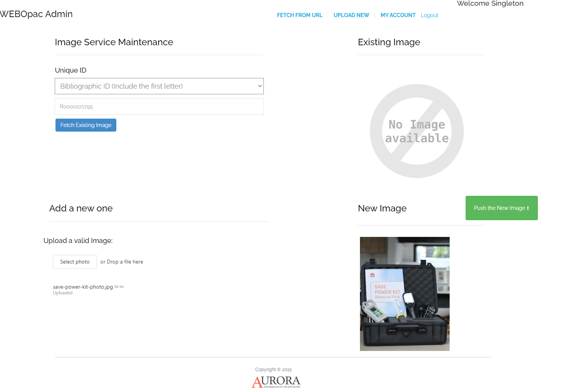Click the Copyright 2015 footer text
The image size is (588, 389).
(273, 370)
